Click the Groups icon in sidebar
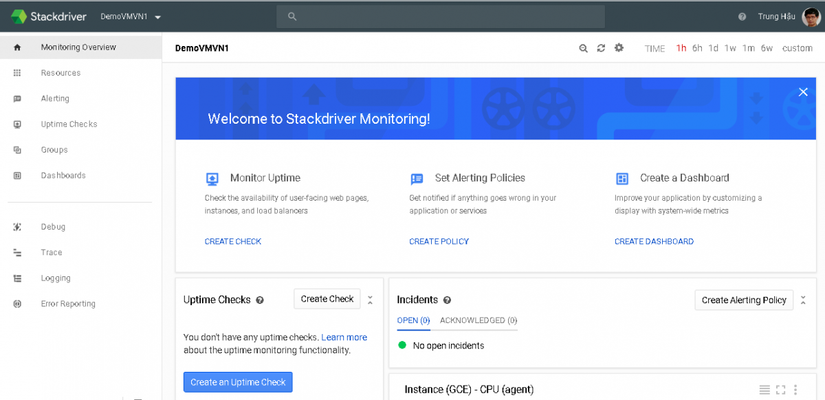The height and width of the screenshot is (400, 825). [x=17, y=150]
